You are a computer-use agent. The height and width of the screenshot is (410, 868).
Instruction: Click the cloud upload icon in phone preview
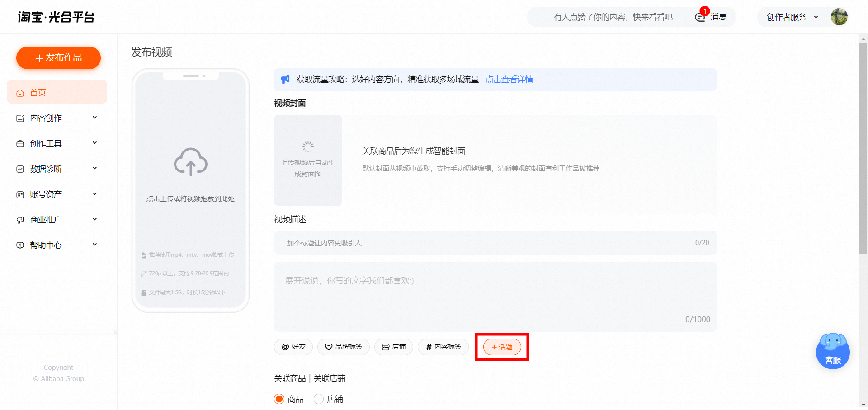coord(191,161)
